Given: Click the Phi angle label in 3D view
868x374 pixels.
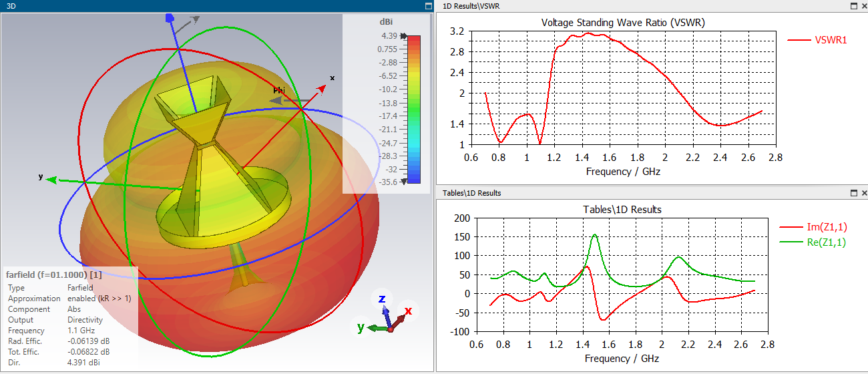Looking at the screenshot, I should coord(279,90).
